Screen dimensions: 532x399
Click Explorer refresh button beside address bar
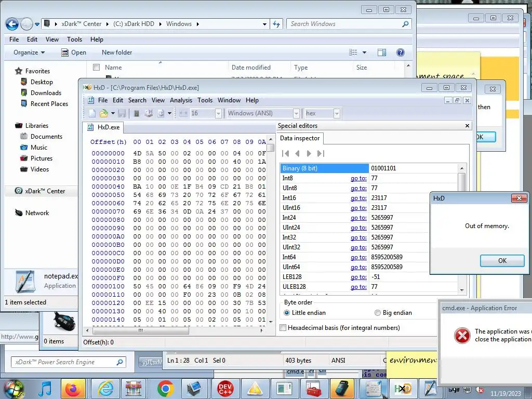[276, 24]
